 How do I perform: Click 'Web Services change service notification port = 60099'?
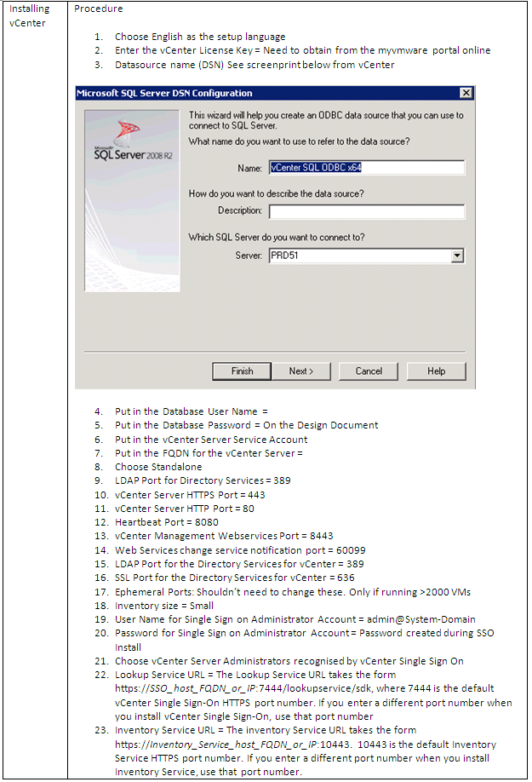240,550
